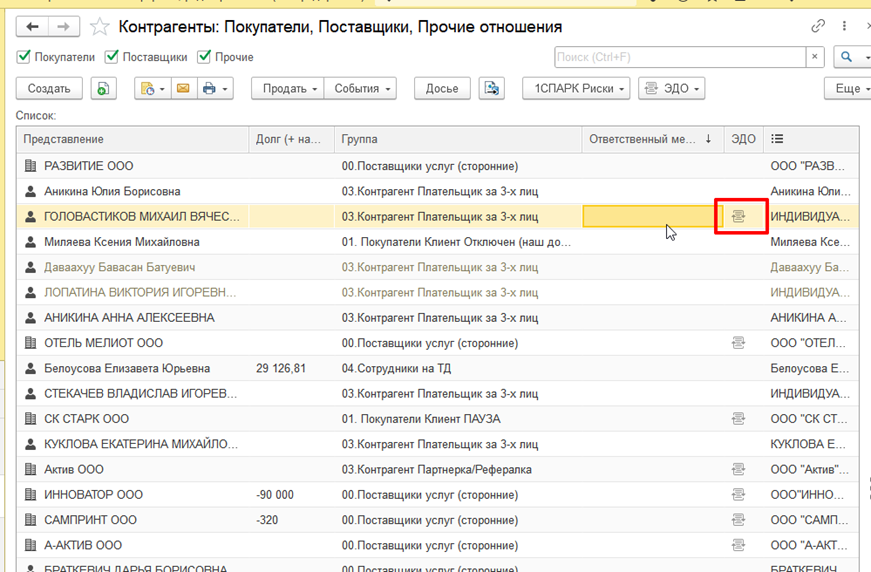Open the Продать dropdown

point(288,88)
